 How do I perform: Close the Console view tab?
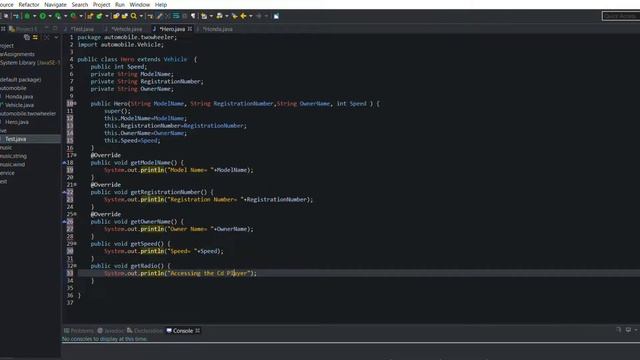(x=198, y=331)
